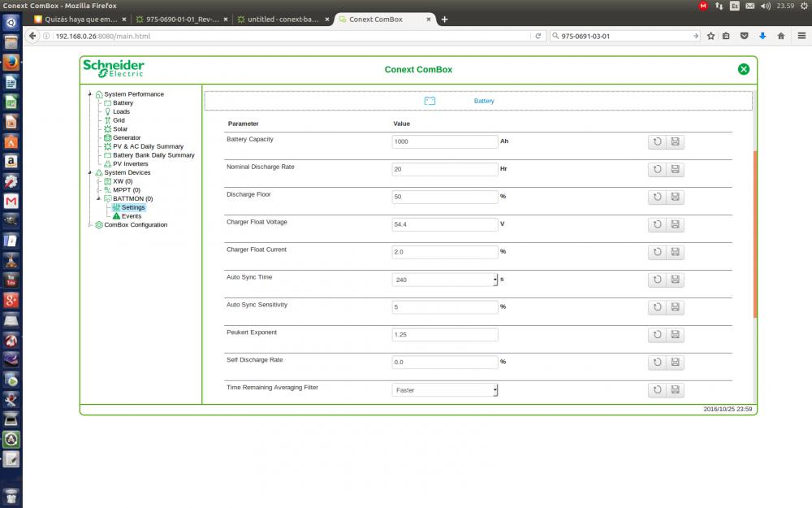Click the Schneider Electric logo
Screen dimensions: 812x508
pos(114,68)
